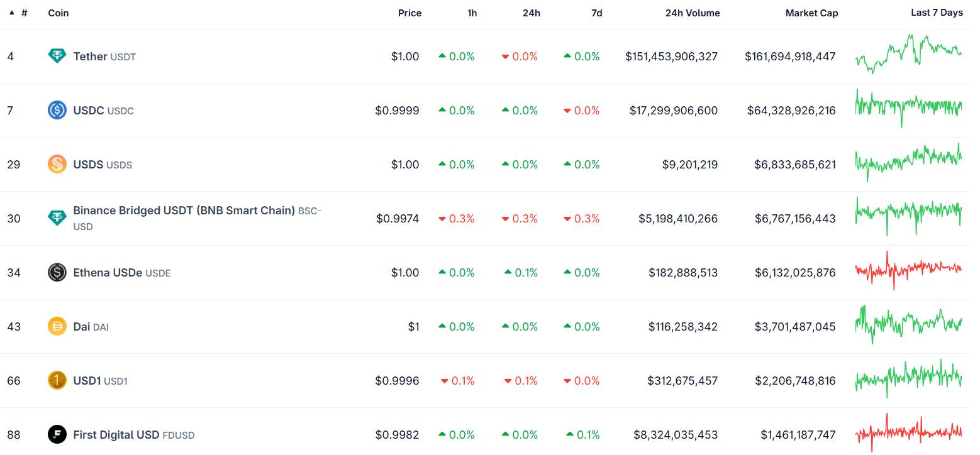
Task: Open the First Digital USD coin page
Action: click(x=134, y=435)
